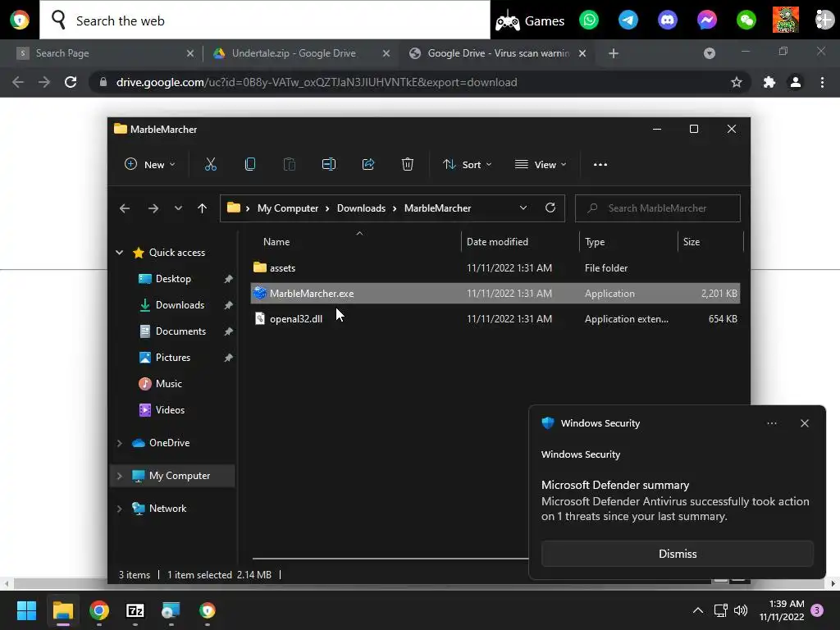Screen dimensions: 840x630
Task: Click the Search MarbleMarcher input field
Action: tap(657, 208)
